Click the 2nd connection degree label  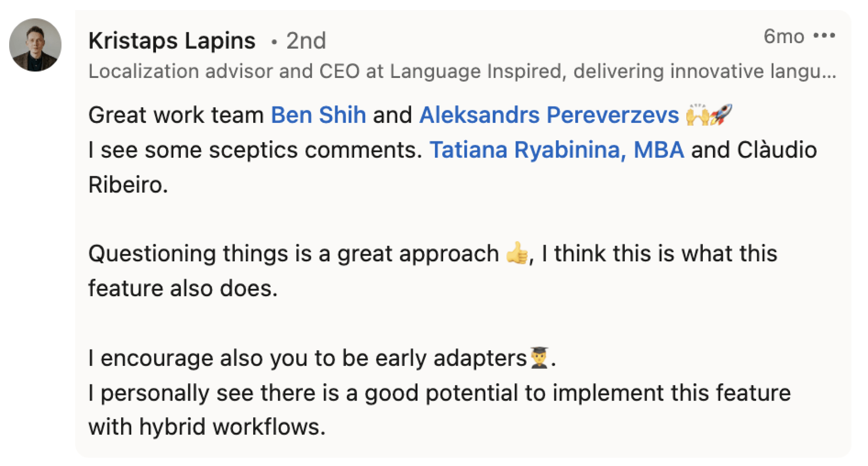pos(306,41)
